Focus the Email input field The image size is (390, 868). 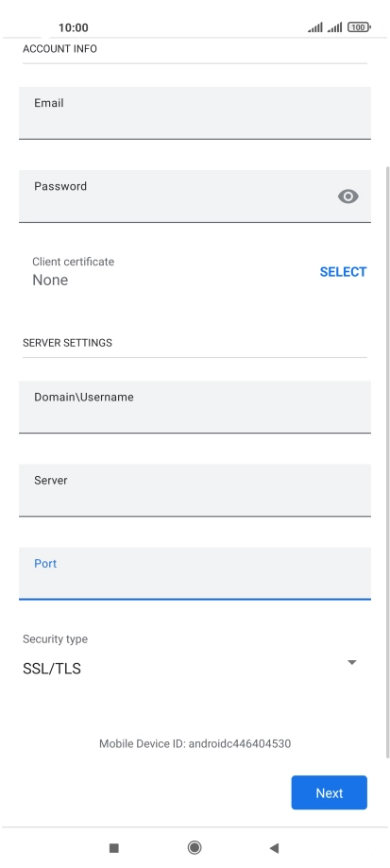tap(195, 113)
